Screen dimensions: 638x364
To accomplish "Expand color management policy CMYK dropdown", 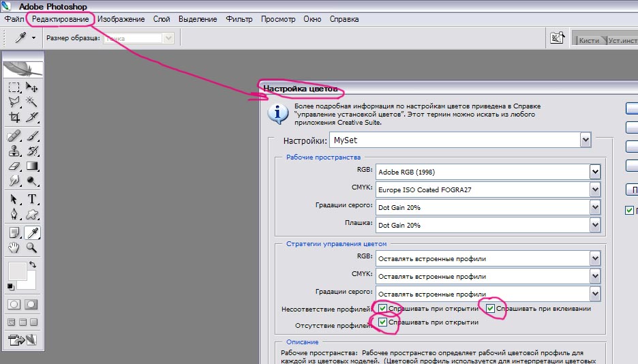I will (595, 276).
